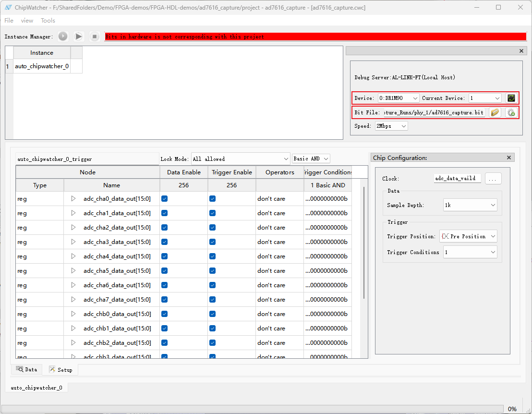Screen dimensions: 532x414
Task: Open the Basic AND dropdown
Action: [311, 158]
